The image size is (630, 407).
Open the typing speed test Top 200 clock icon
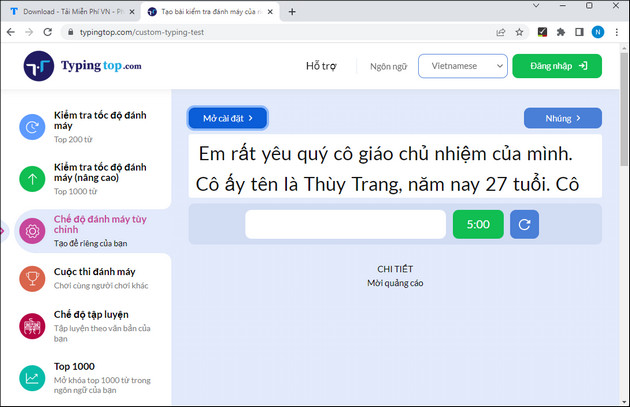[32, 127]
